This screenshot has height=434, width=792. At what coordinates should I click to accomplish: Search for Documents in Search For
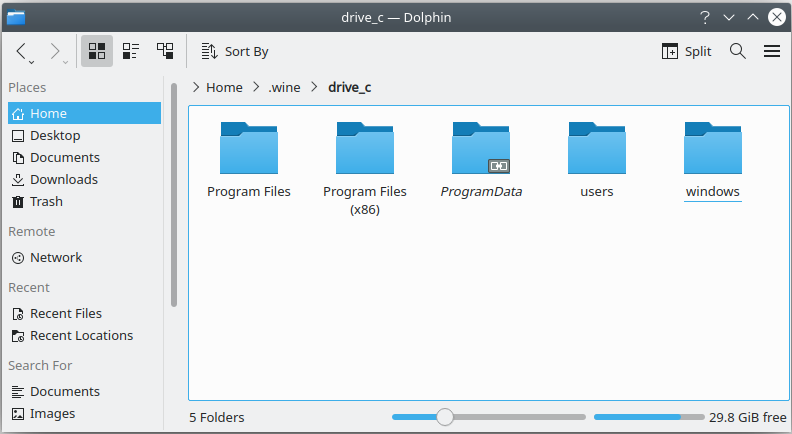pyautogui.click(x=84, y=392)
